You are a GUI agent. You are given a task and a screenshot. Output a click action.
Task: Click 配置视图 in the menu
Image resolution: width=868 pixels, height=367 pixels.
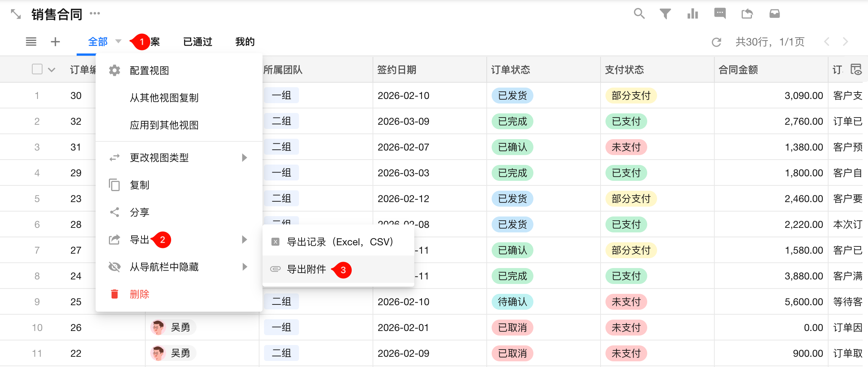(x=149, y=71)
